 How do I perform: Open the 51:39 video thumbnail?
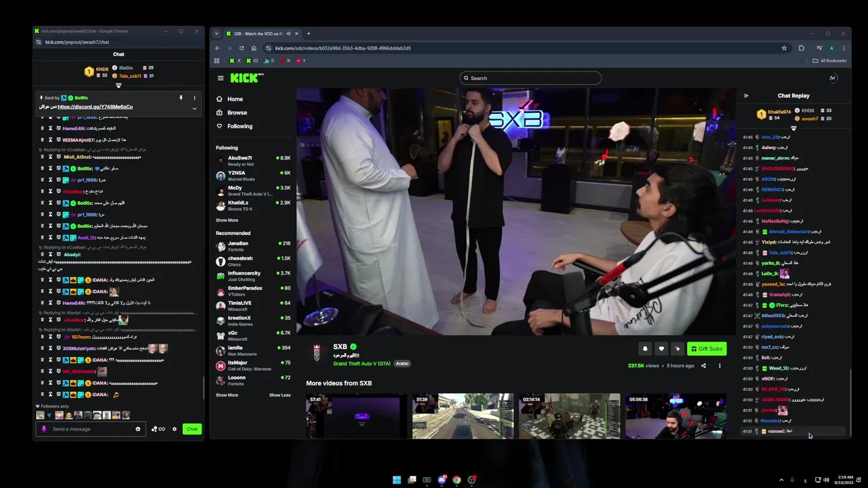462,416
